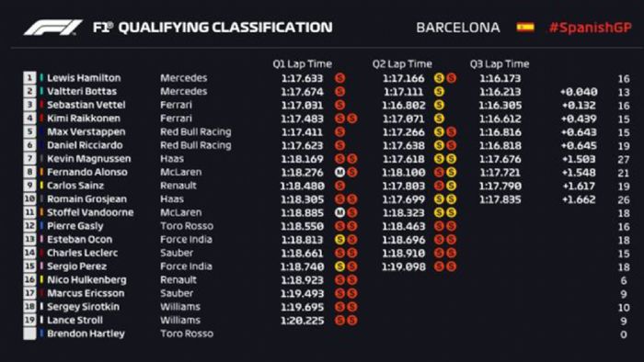644x362 pixels.
Task: Select the Q1 Lap Time column header
Action: tap(303, 64)
